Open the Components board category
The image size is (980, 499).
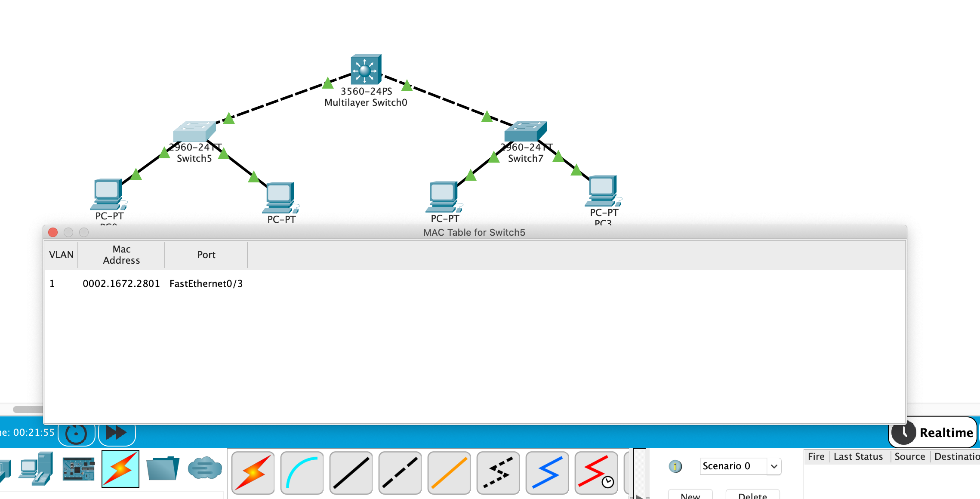pyautogui.click(x=78, y=468)
